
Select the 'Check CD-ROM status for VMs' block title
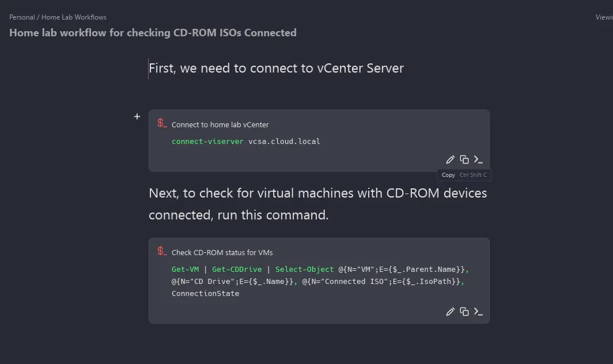(222, 252)
